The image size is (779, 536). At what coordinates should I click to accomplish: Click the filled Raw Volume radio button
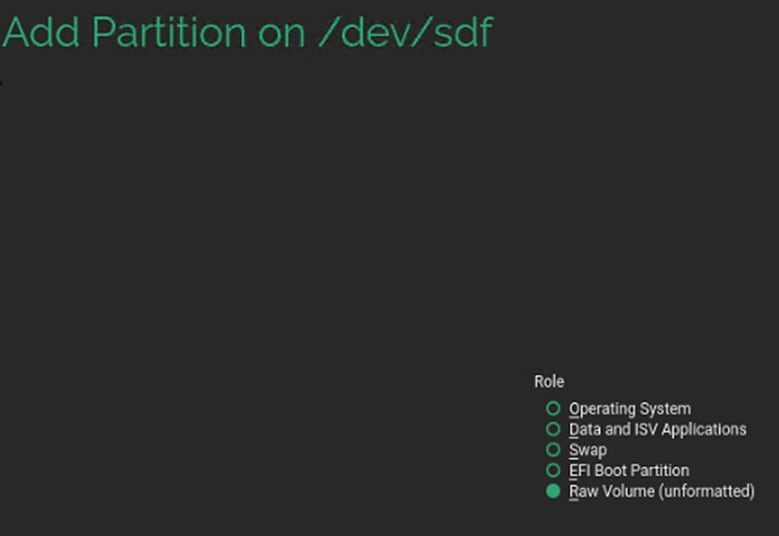click(553, 491)
